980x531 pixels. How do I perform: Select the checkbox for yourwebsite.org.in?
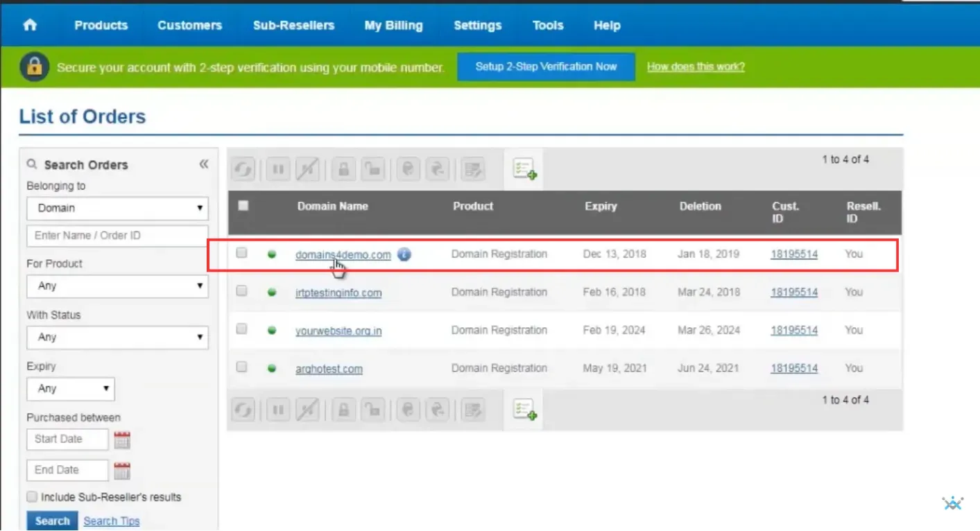(x=241, y=329)
